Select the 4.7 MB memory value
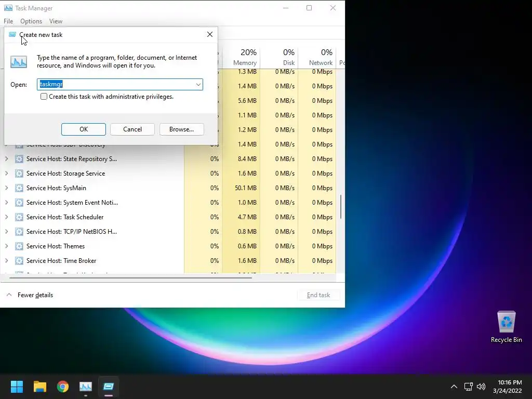532x399 pixels. pos(247,217)
